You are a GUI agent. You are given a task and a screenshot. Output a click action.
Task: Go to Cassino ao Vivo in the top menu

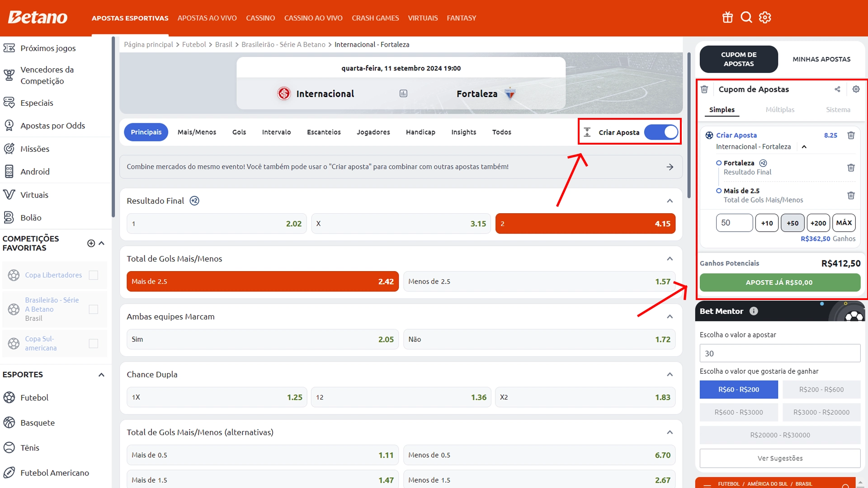click(x=313, y=18)
